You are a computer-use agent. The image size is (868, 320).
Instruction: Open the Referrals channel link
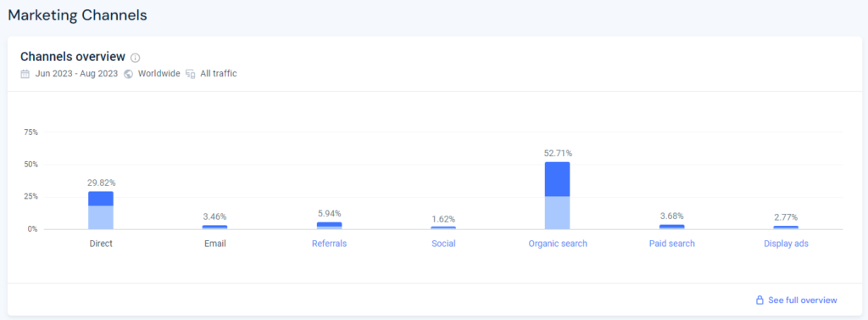(x=330, y=244)
